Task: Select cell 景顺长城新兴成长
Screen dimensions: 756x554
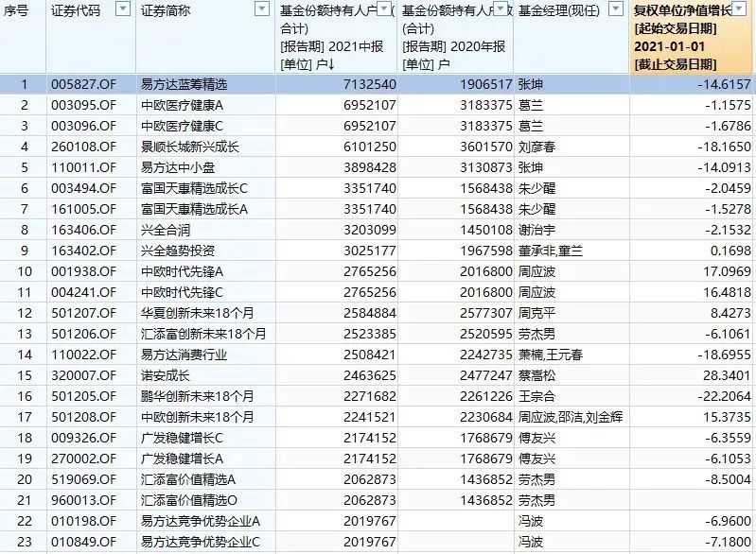Action: [190, 147]
